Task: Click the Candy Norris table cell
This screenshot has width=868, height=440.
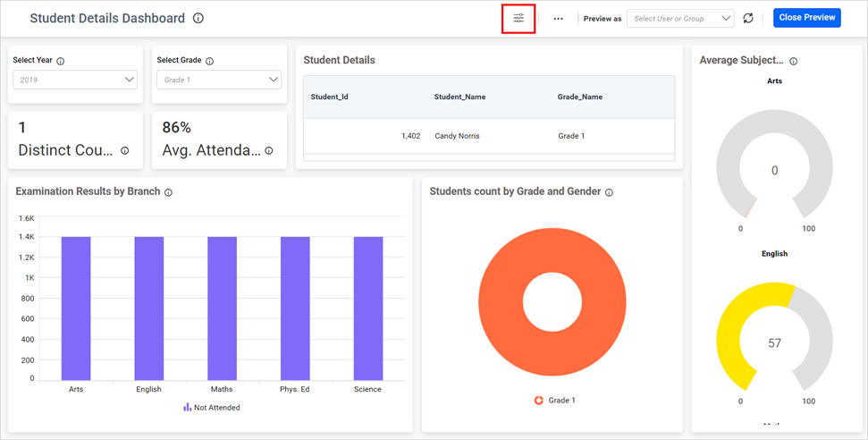Action: 458,136
